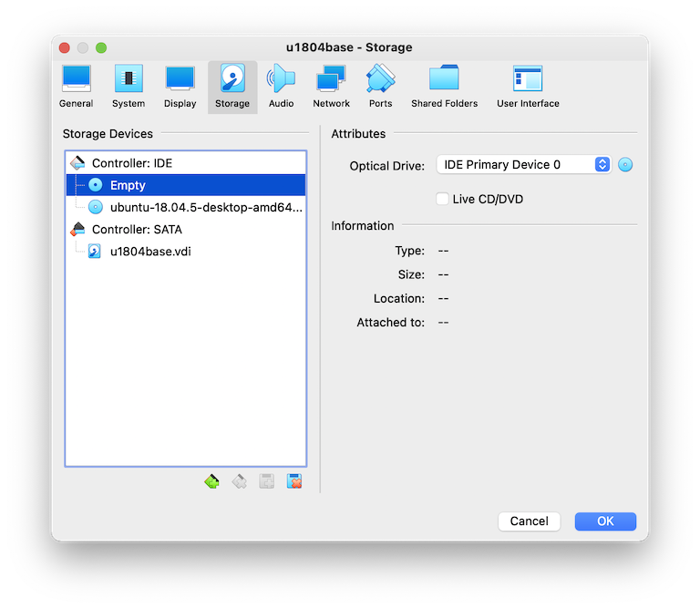Viewport: 700px width, 609px height.
Task: Click the choose disk image disc button
Action: tap(625, 165)
